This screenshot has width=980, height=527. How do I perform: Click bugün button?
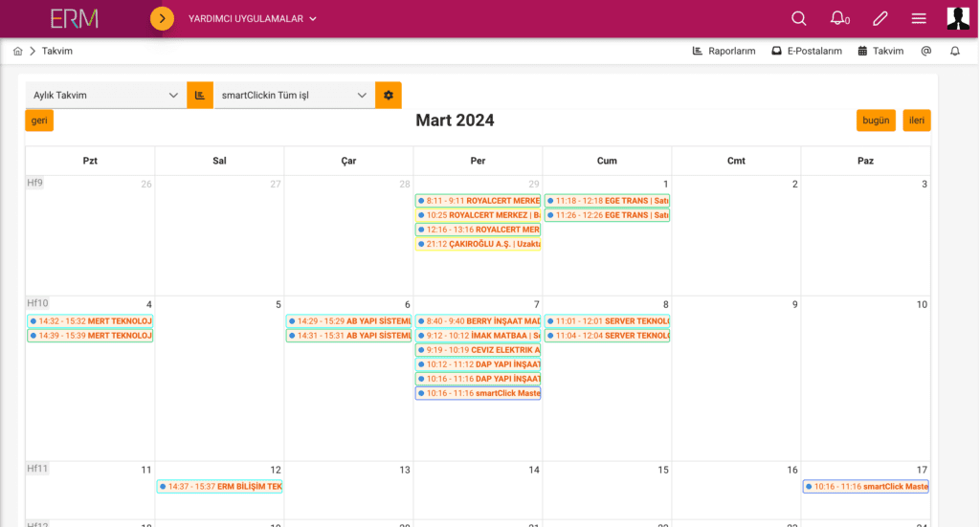[x=876, y=121]
